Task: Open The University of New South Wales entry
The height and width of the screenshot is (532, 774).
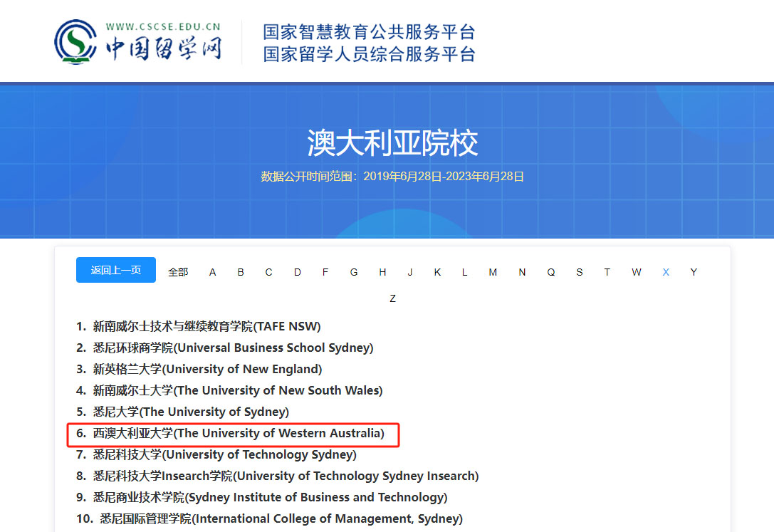Action: [x=229, y=390]
